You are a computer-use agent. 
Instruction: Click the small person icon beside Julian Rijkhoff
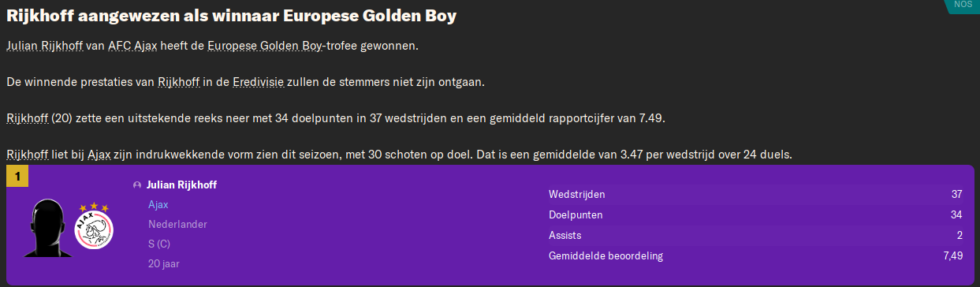point(138,185)
